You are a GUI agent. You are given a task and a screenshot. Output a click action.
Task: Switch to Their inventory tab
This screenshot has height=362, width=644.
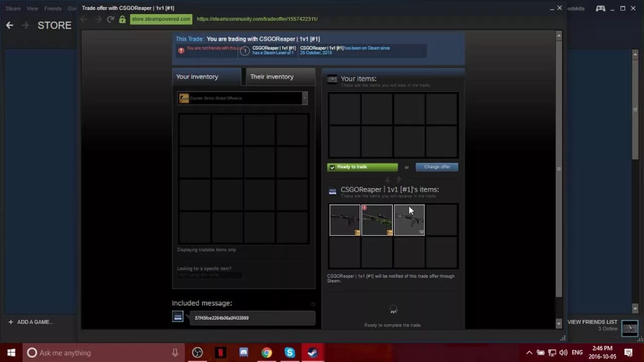280,76
